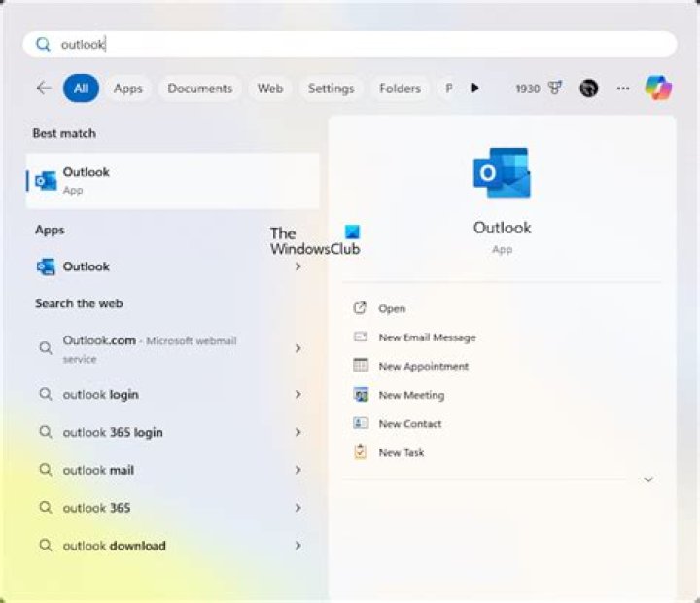Expand the outlook download suggestion chevron
Viewport: 700px width, 603px height.
pyautogui.click(x=297, y=545)
